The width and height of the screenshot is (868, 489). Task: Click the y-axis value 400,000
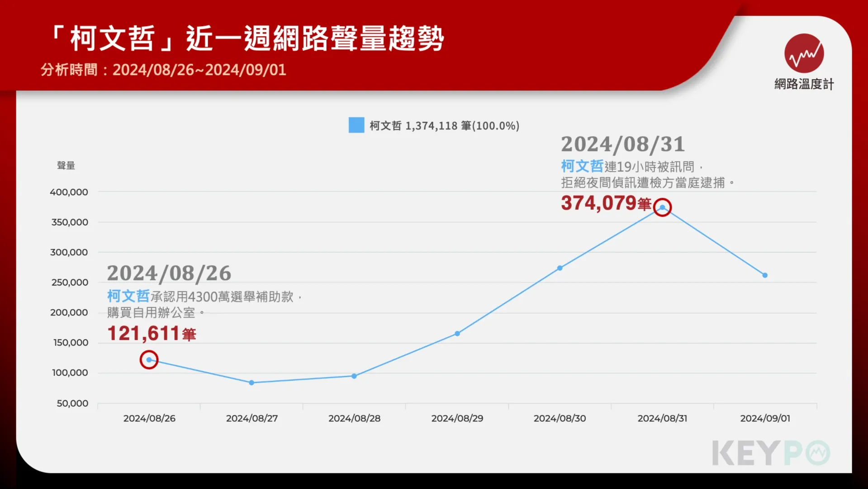(x=69, y=192)
